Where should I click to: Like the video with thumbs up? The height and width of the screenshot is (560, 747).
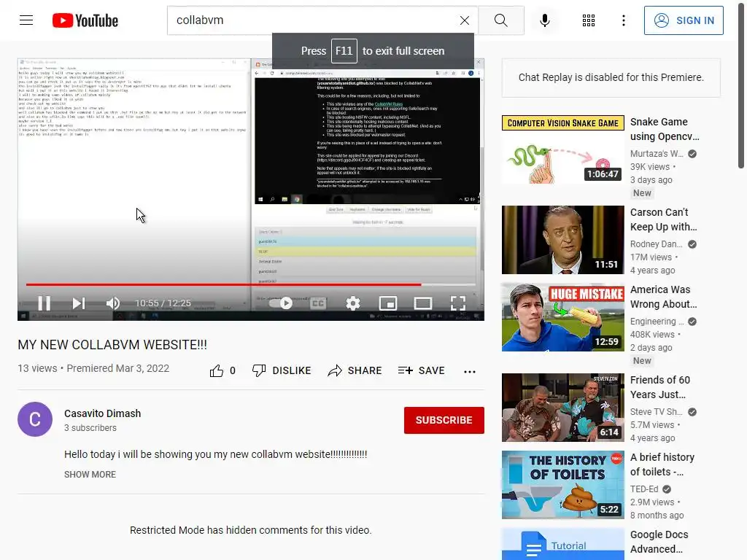tap(216, 370)
